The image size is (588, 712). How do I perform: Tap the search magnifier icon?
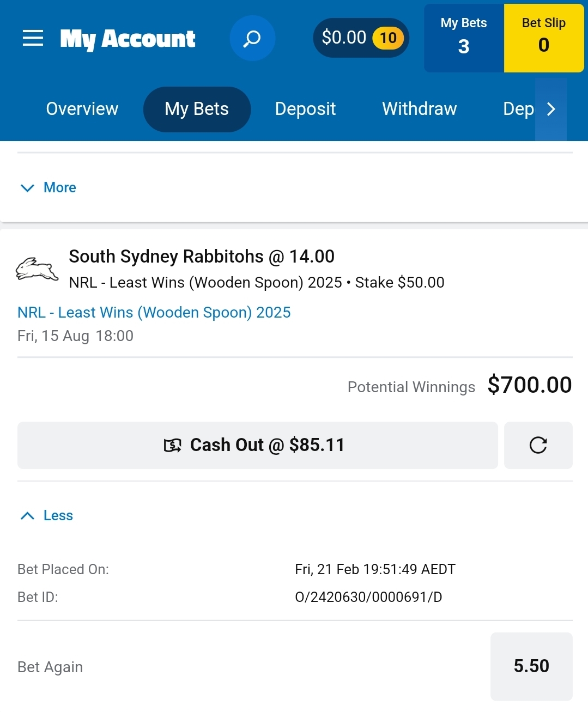pos(252,38)
